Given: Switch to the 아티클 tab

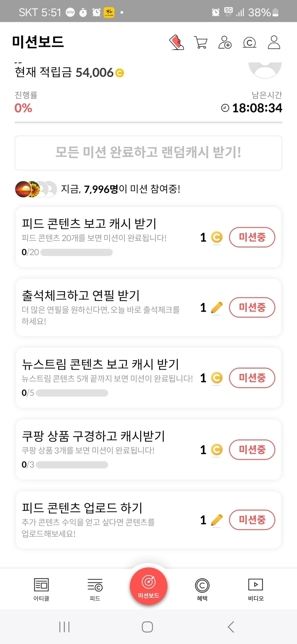Looking at the screenshot, I should point(41,589).
